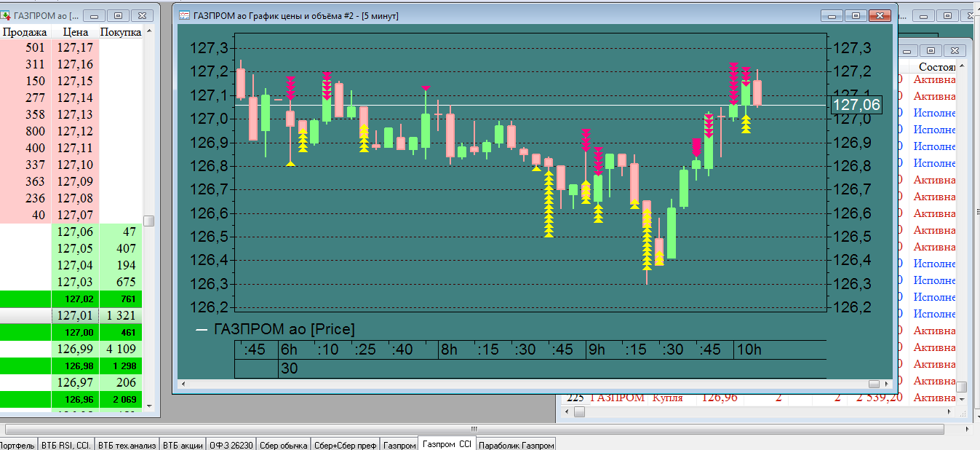Open the Сбер+Сбер преф tab

coord(346,445)
